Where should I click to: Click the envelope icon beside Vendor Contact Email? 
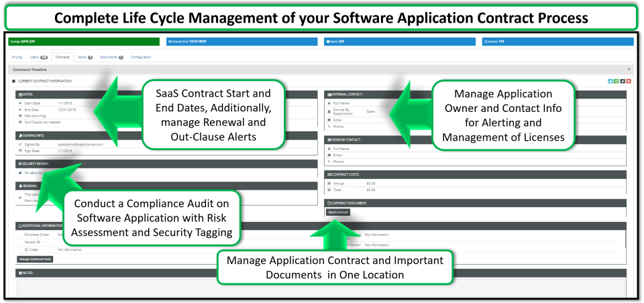(x=329, y=156)
